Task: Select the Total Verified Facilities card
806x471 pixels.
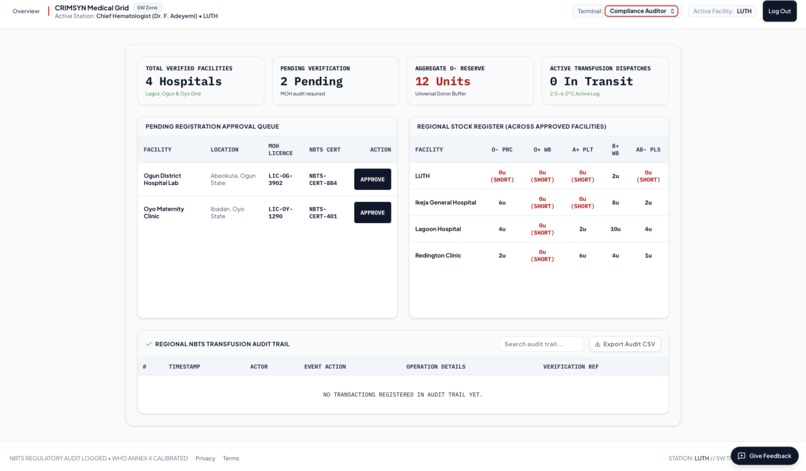Action: [x=201, y=81]
